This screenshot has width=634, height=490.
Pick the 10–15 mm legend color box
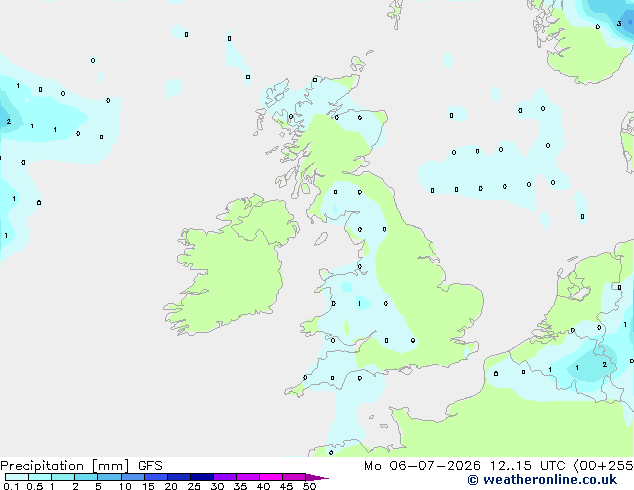click(133, 477)
